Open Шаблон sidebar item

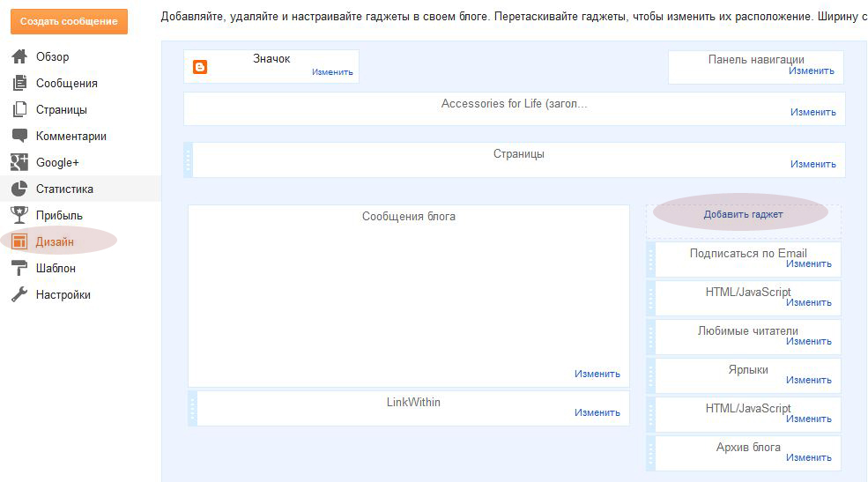56,269
